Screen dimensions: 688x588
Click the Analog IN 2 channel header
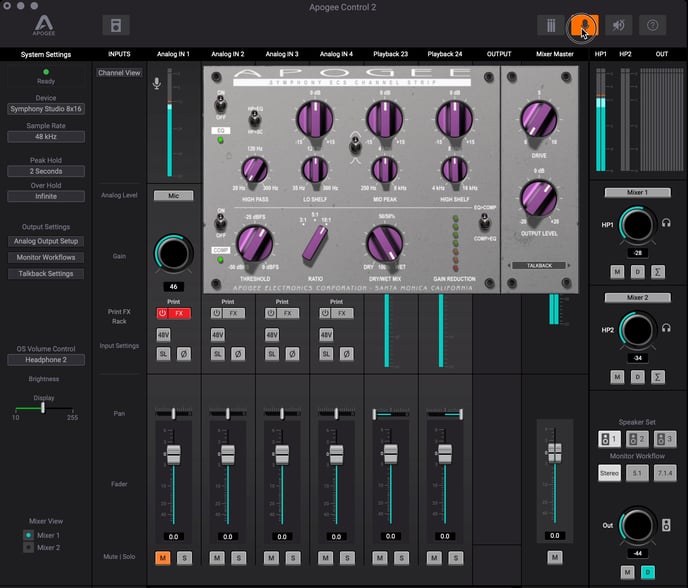pyautogui.click(x=228, y=54)
